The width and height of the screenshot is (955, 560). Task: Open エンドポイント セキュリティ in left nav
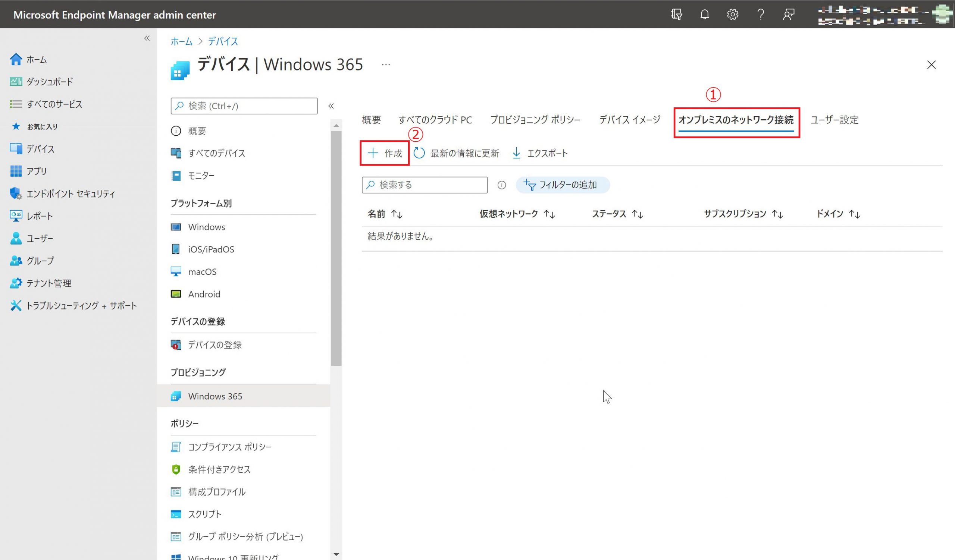click(x=71, y=194)
